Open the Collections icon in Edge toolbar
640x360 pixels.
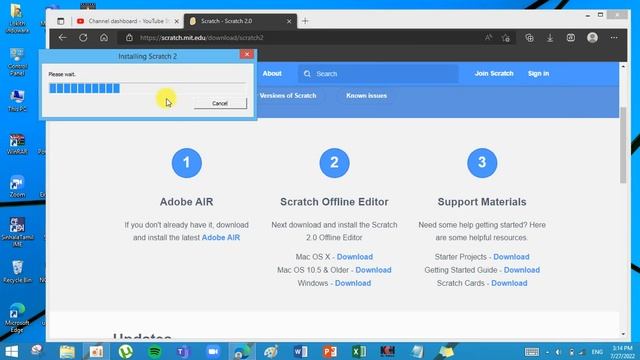pos(529,38)
